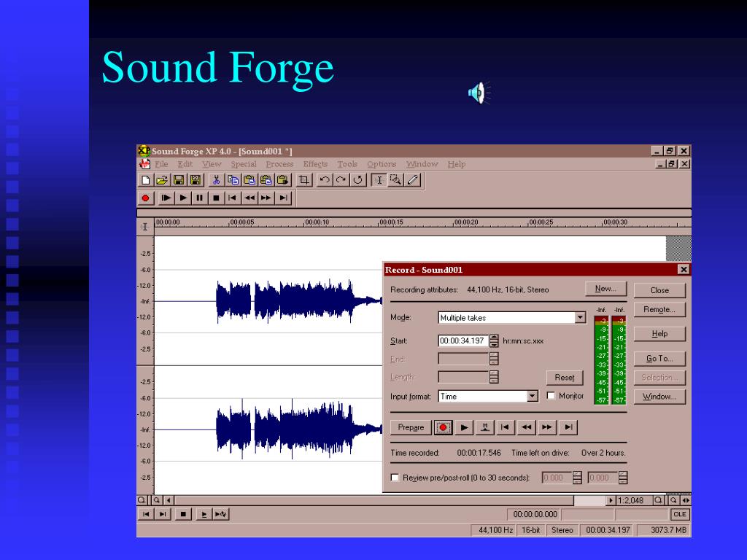Viewport: 747px width, 560px height.
Task: Open the Effects menu
Action: pos(315,164)
